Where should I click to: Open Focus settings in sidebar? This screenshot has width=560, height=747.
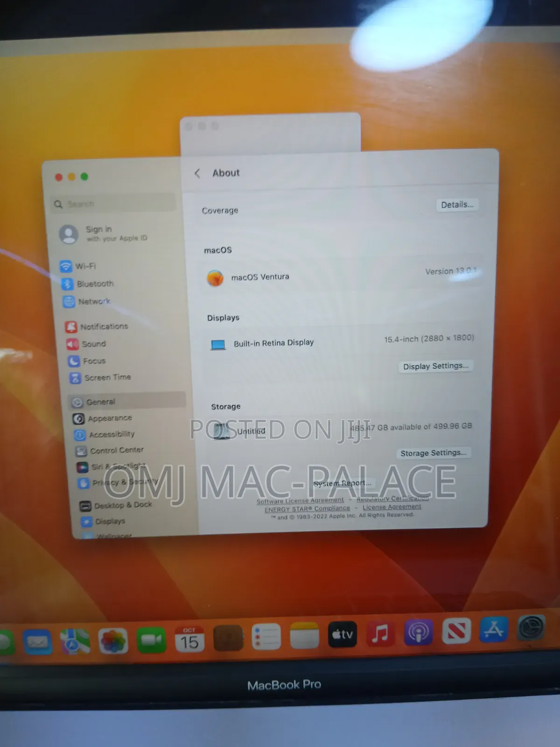point(87,361)
